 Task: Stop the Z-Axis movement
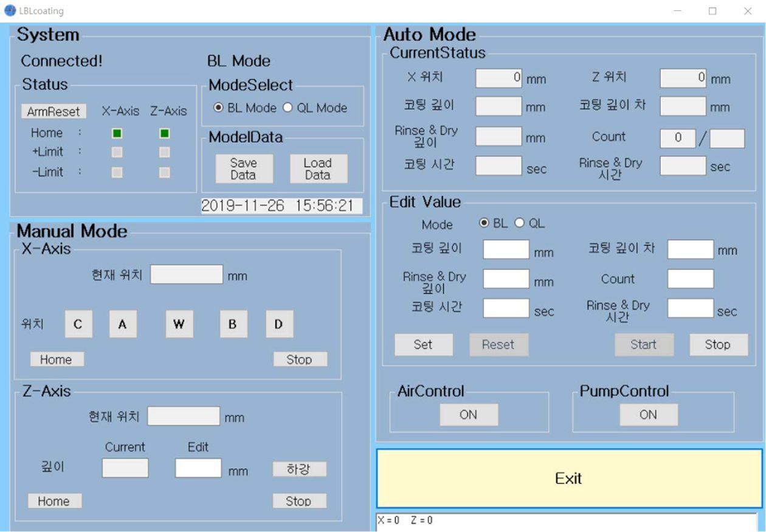click(x=298, y=501)
